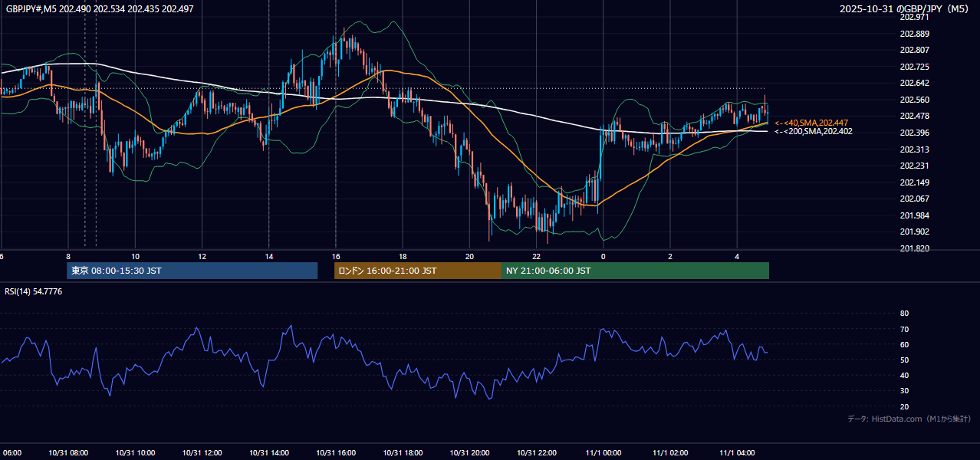980x460 pixels.
Task: Click hour tick 14 under the price chart
Action: click(x=268, y=256)
